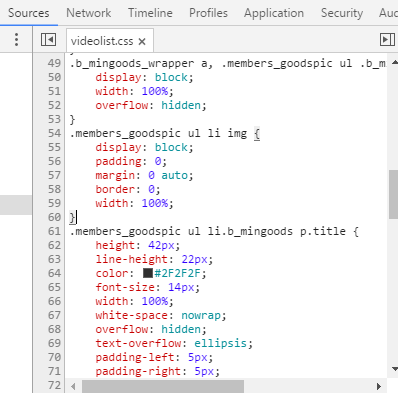This screenshot has width=398, height=393.
Task: Click the vertical scrollbar up arrow
Action: 395,62
